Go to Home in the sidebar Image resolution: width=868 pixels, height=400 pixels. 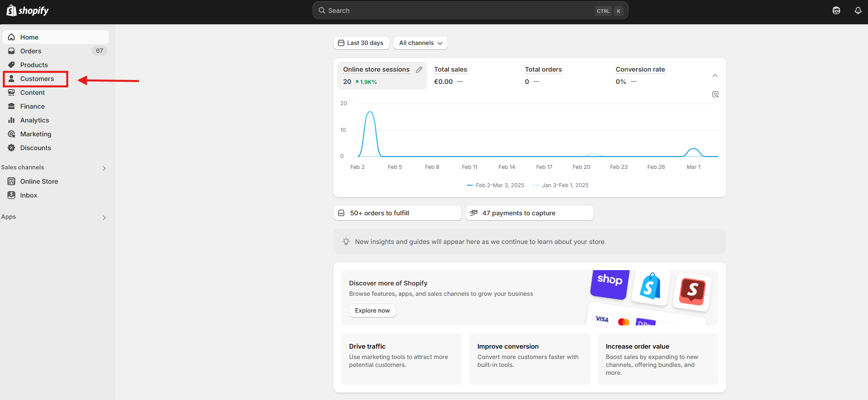[56, 37]
